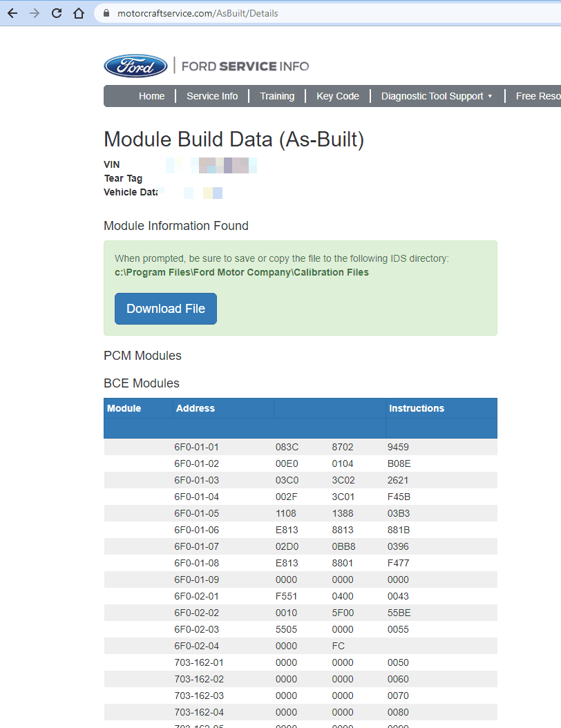Select address cell 6F0-01-02
The width and height of the screenshot is (561, 728).
click(x=196, y=464)
